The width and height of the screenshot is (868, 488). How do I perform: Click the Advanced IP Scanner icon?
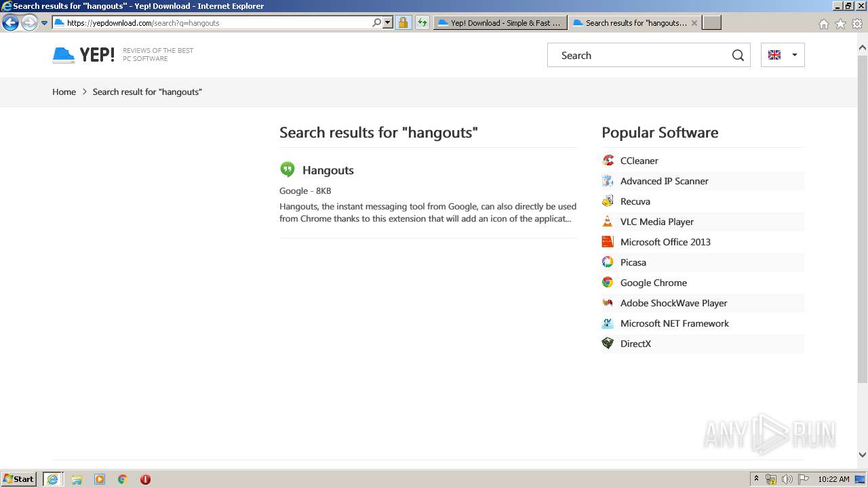(608, 181)
